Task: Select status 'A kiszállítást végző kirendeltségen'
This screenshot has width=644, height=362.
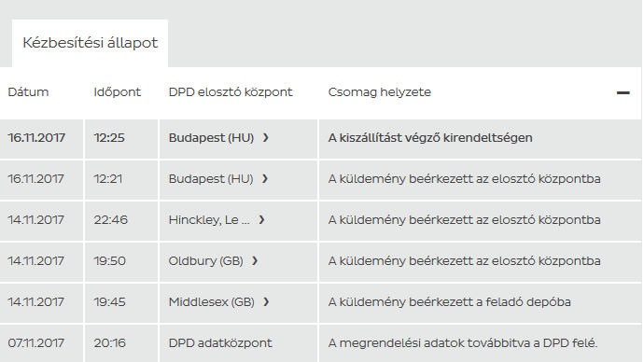Action: pos(430,138)
